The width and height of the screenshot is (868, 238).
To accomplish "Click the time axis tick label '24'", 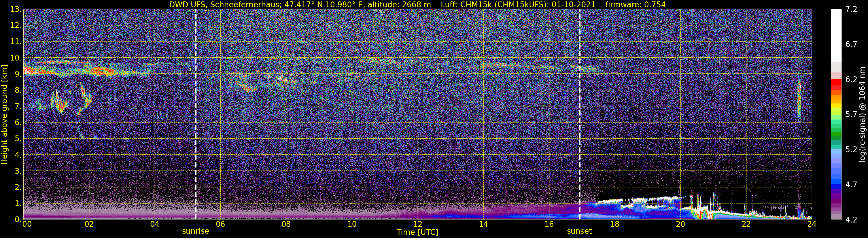I will 812,224.
